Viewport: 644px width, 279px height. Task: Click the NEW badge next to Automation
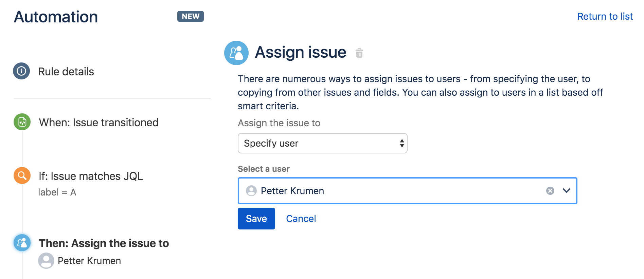point(190,16)
